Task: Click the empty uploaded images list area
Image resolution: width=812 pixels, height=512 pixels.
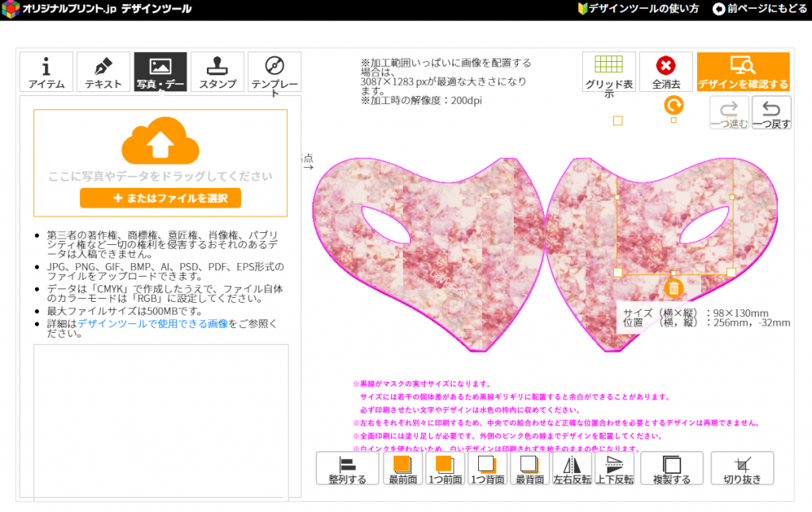Action: [x=160, y=422]
